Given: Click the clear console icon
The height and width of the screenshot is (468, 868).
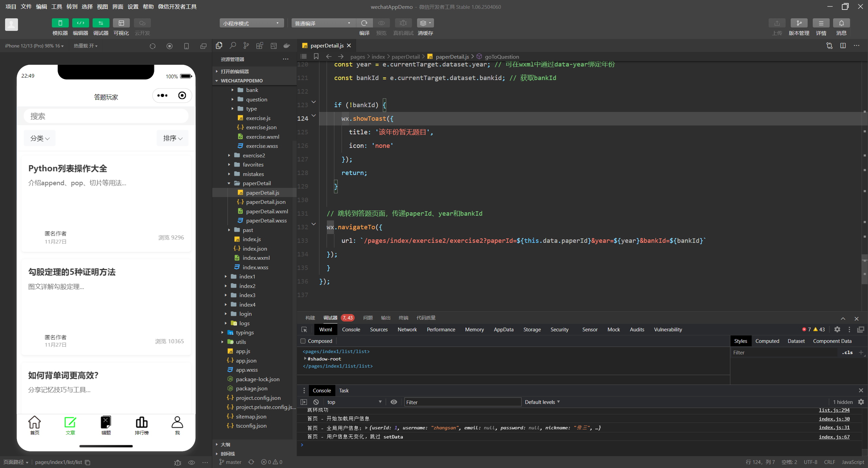Looking at the screenshot, I should pyautogui.click(x=316, y=402).
